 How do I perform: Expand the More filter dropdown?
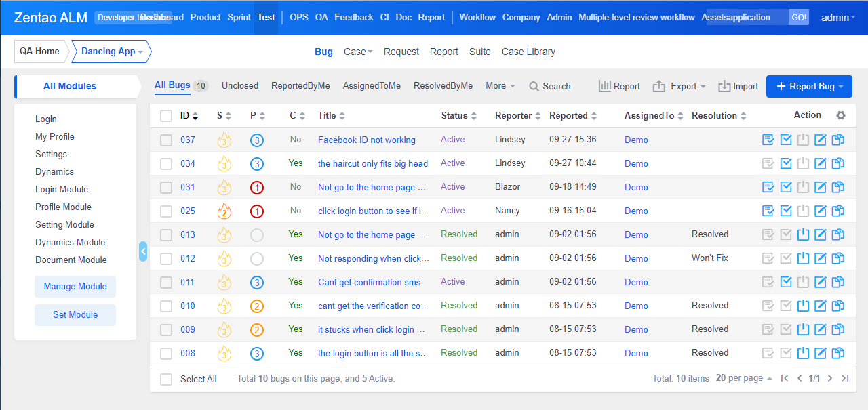(500, 86)
